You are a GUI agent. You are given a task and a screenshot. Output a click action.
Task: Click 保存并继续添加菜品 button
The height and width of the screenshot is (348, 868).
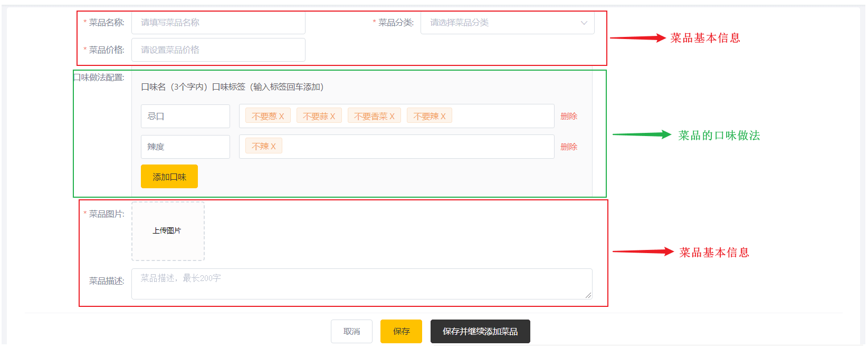pos(480,332)
